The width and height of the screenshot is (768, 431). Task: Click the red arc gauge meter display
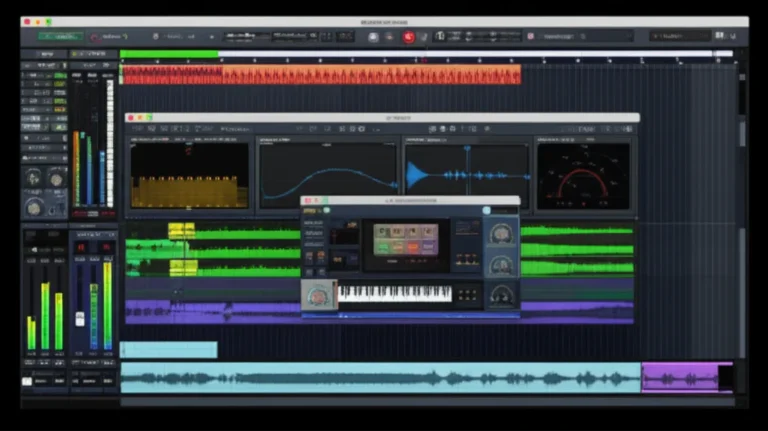[583, 177]
